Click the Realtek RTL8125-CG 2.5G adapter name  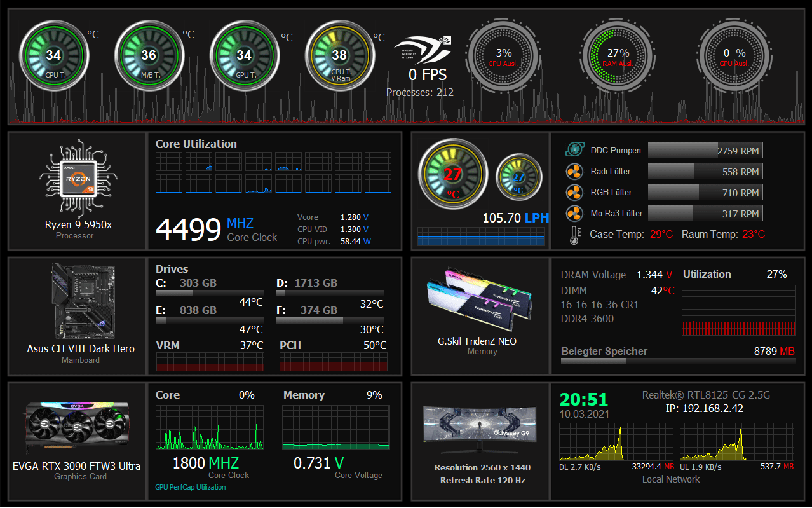tap(706, 395)
